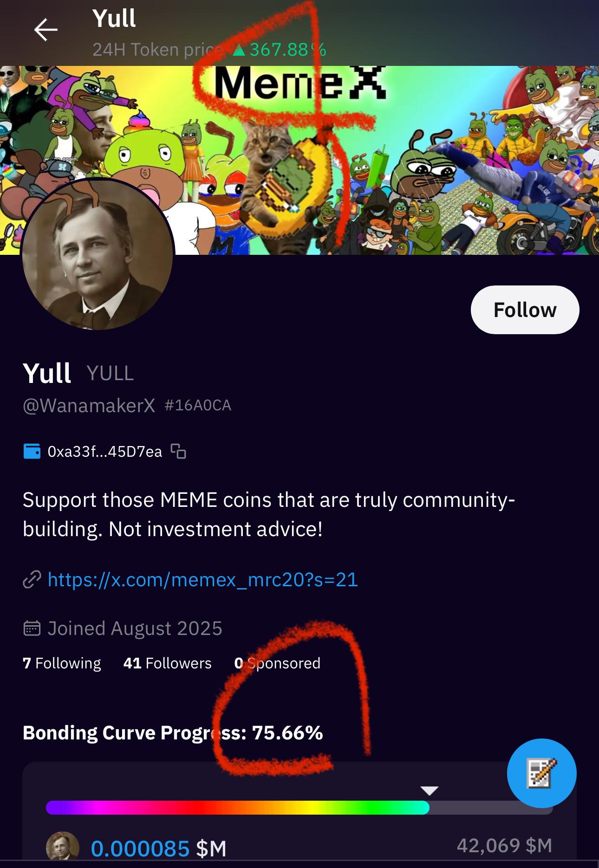The image size is (599, 868).
Task: Tap the blue wallet icon
Action: (32, 451)
